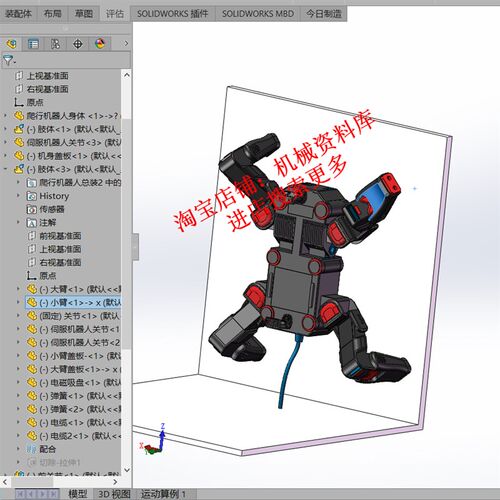Select the 电缆2<1> cable part
The width and height of the screenshot is (500, 500).
[x=80, y=436]
